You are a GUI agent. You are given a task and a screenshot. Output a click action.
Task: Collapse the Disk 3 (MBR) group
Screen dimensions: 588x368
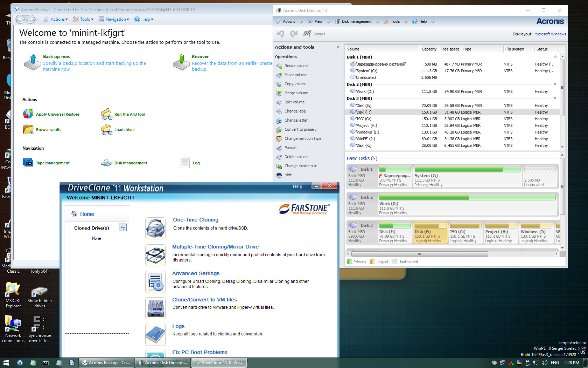pyautogui.click(x=555, y=98)
